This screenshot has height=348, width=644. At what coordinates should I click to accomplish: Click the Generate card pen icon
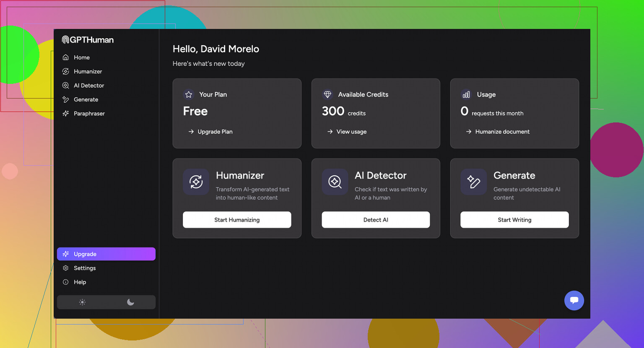point(473,182)
